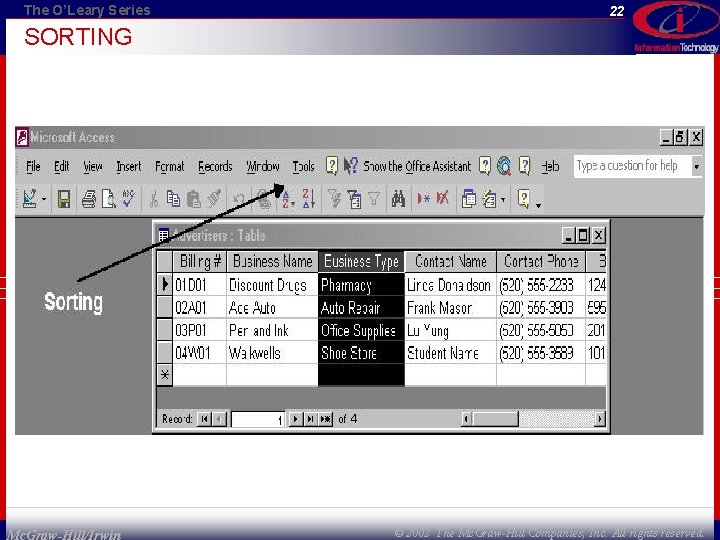Select the Contact Name column header
The height and width of the screenshot is (540, 720).
click(450, 262)
